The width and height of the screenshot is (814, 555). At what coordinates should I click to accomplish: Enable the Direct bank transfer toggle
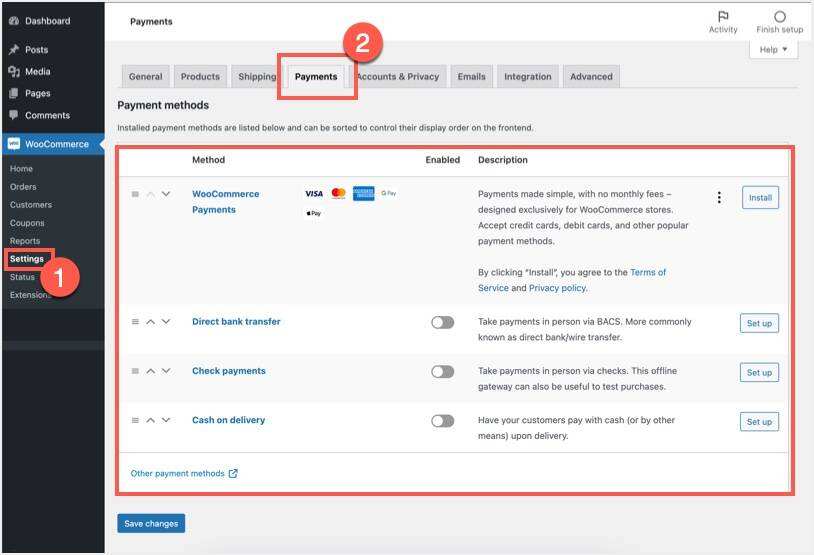click(442, 322)
